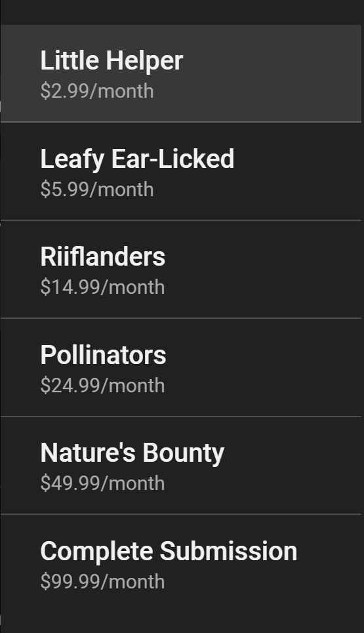Click the $99.99/month price label
The height and width of the screenshot is (633, 364).
click(x=102, y=582)
